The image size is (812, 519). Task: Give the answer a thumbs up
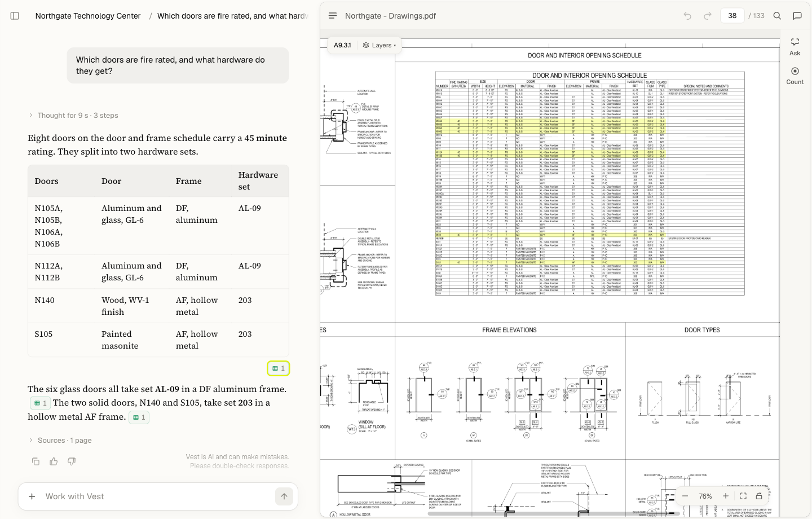54,461
